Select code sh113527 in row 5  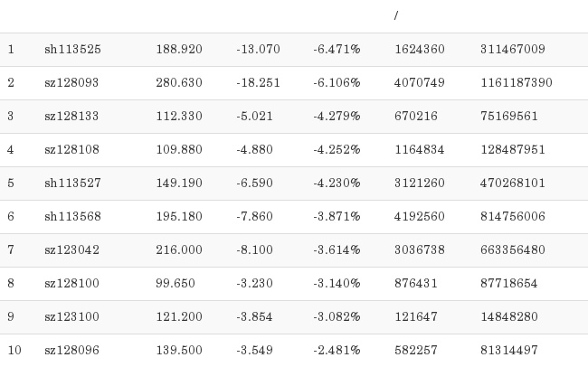click(72, 183)
